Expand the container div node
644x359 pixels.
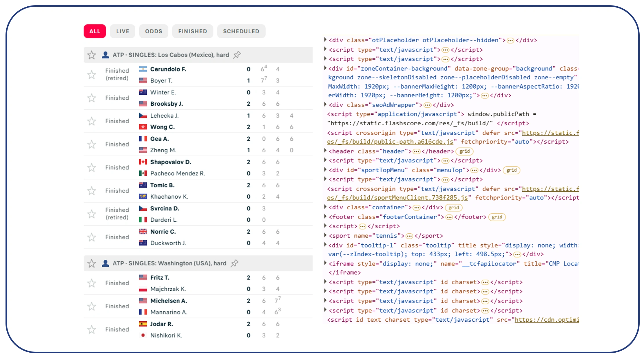point(325,207)
